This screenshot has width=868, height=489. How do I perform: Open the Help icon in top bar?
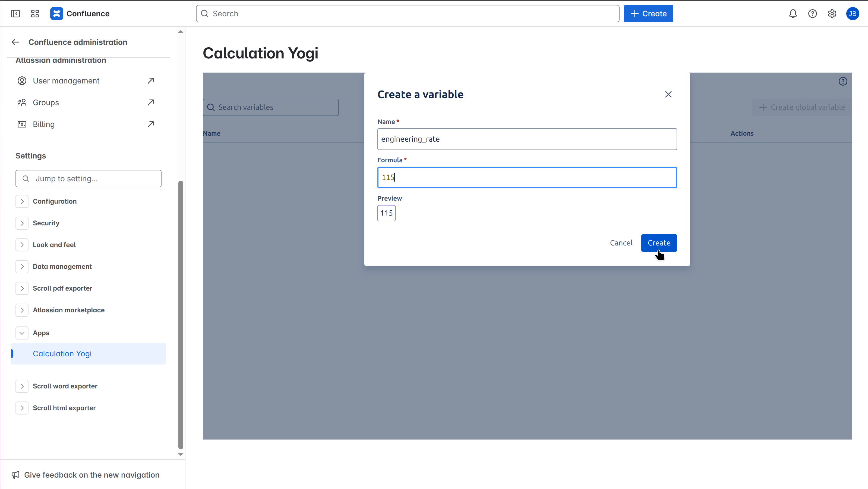[x=812, y=14]
